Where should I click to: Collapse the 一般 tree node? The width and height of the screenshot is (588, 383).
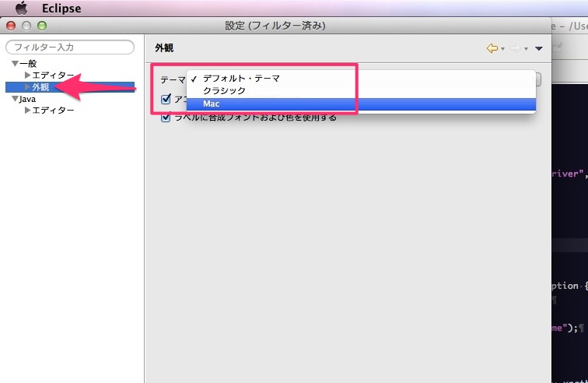pos(15,64)
